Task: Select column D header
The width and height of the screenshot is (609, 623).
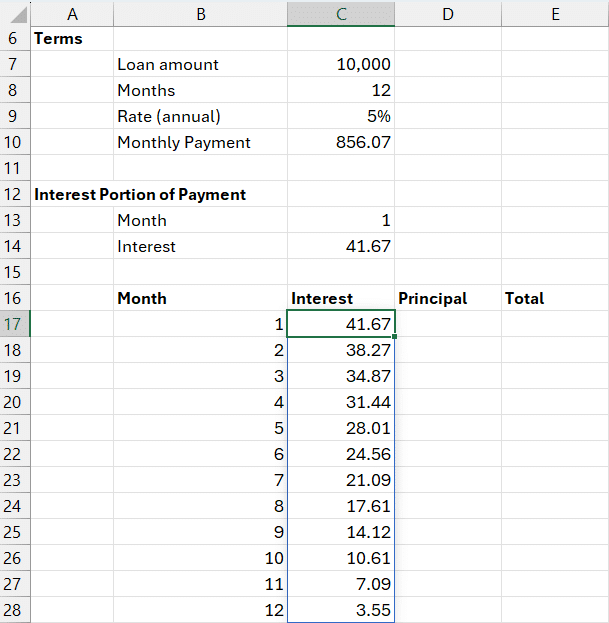Action: (447, 13)
